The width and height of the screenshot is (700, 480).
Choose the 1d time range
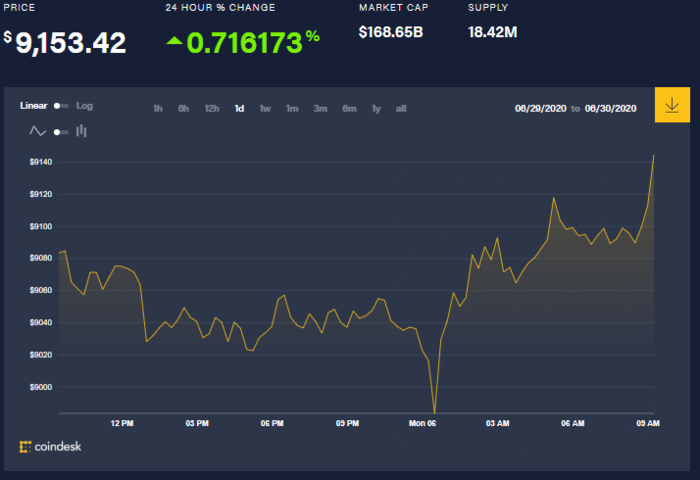click(239, 108)
